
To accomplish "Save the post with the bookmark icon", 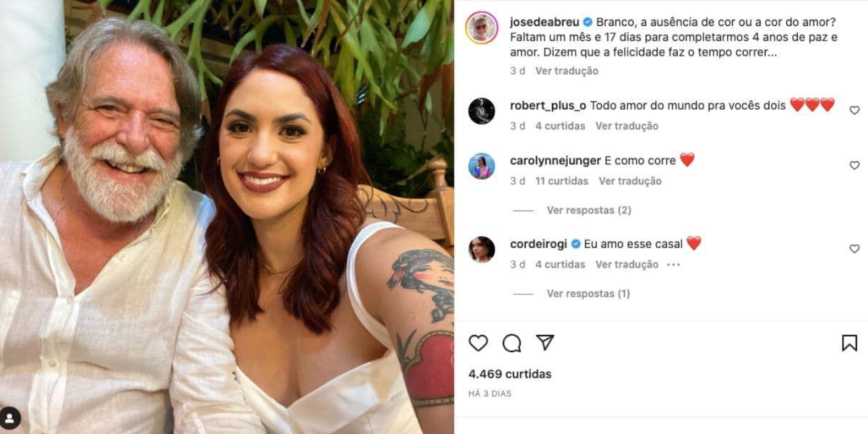I will pyautogui.click(x=849, y=343).
